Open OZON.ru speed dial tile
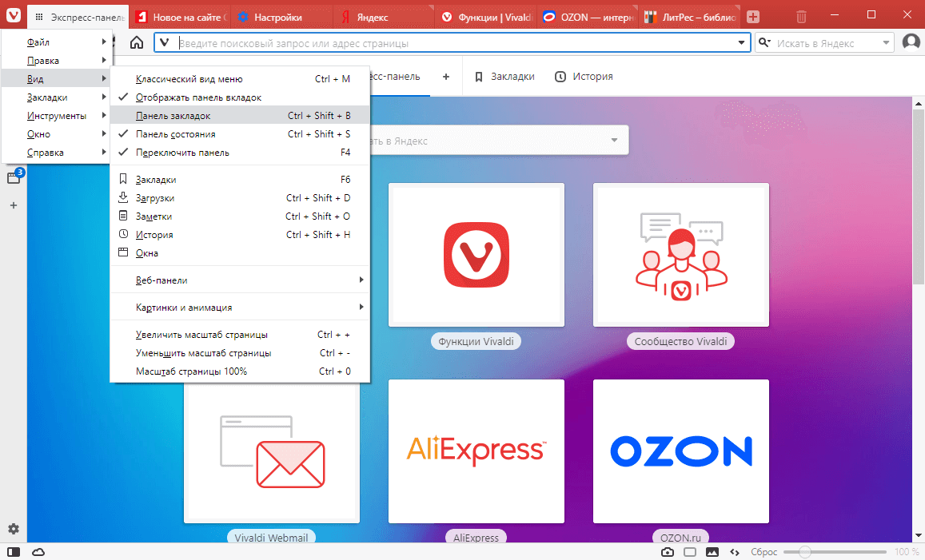The height and width of the screenshot is (560, 925). [681, 451]
